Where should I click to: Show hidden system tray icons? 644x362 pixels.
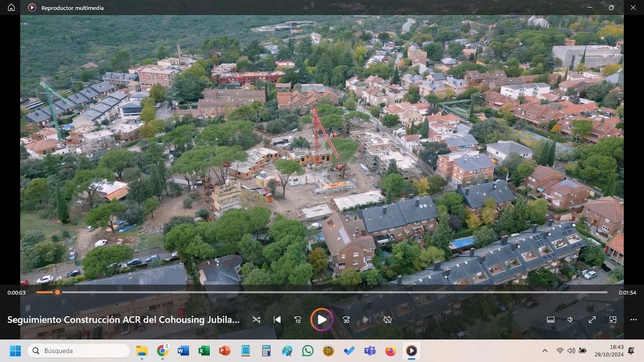pyautogui.click(x=545, y=350)
